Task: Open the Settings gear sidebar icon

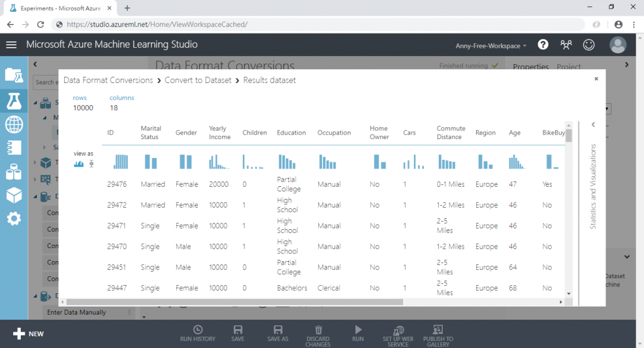Action: click(x=14, y=218)
